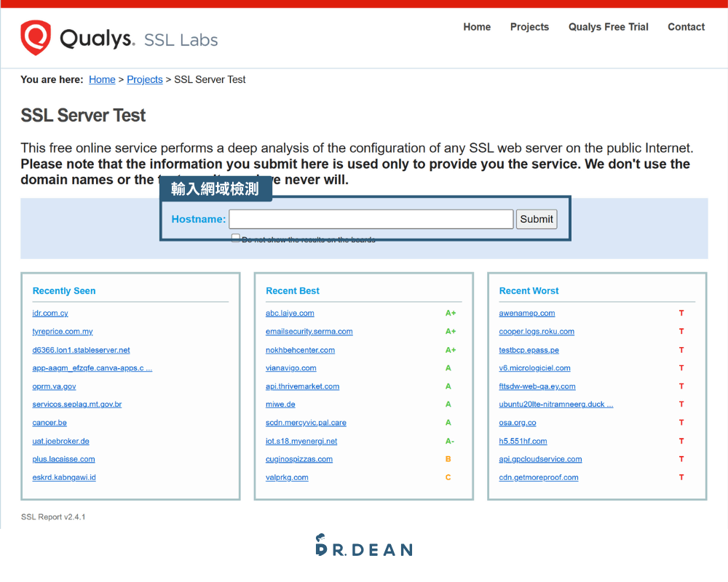Open the cuginospizzas.com link with B grade
The height and width of the screenshot is (582, 728).
pos(298,459)
